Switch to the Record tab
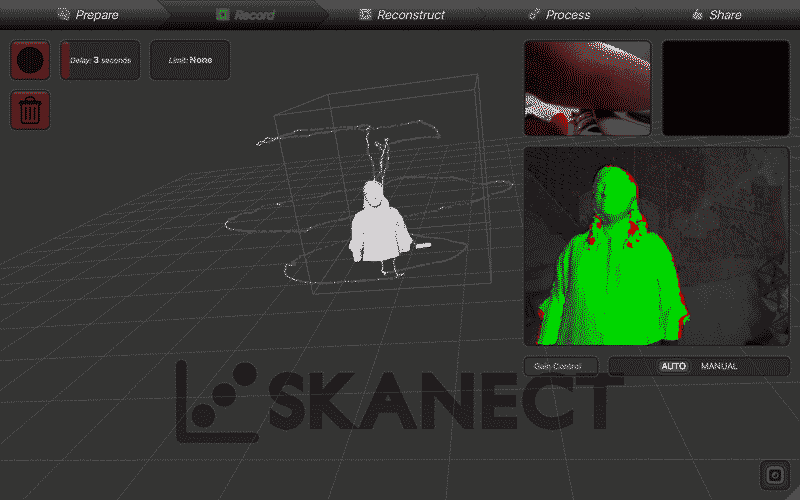Viewport: 800px width, 500px height. tap(246, 14)
